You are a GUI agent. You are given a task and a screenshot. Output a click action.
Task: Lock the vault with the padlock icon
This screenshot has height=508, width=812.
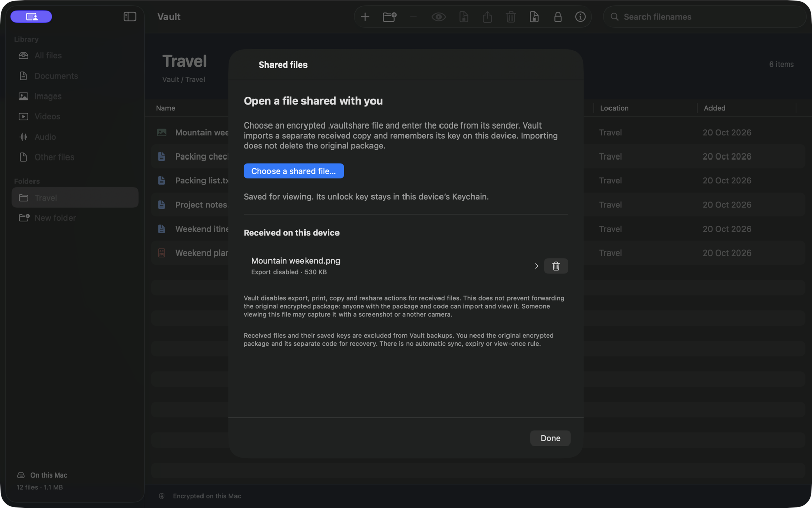tap(558, 17)
